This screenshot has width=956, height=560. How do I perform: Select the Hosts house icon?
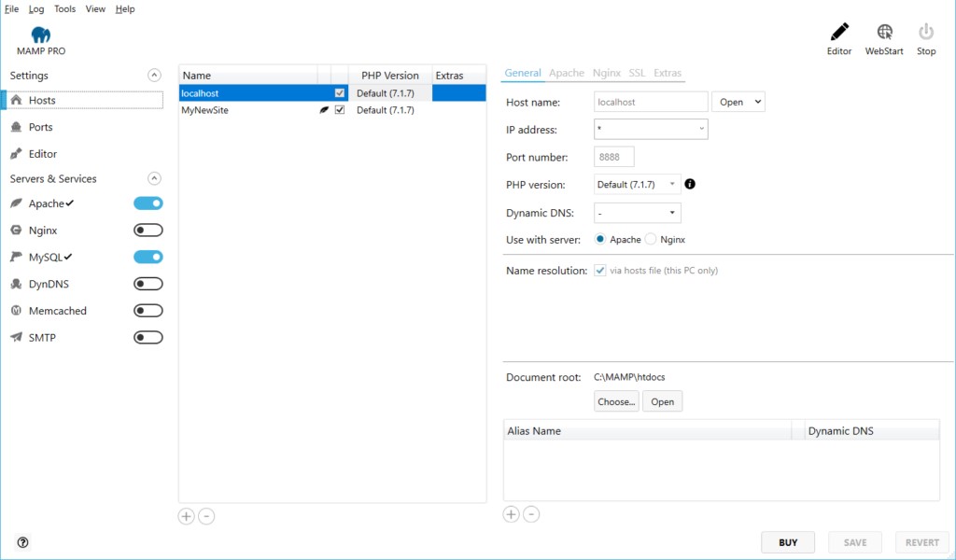point(17,100)
